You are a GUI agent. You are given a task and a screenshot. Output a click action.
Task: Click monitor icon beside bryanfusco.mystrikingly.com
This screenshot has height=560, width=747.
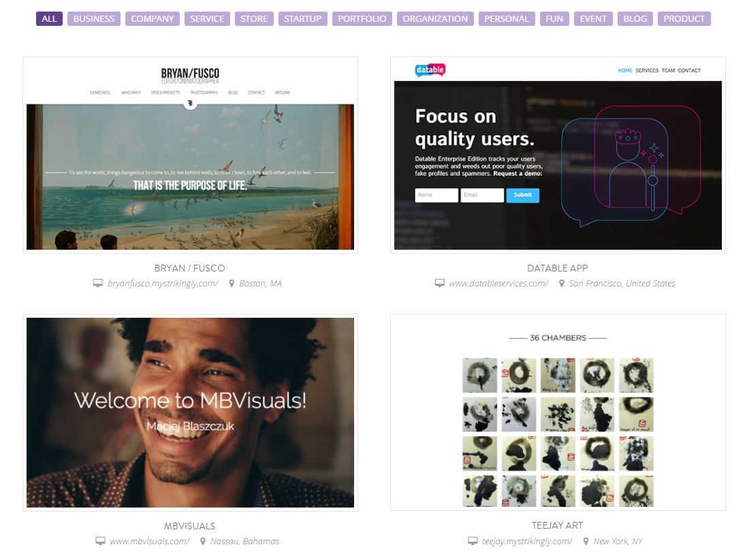click(x=97, y=283)
